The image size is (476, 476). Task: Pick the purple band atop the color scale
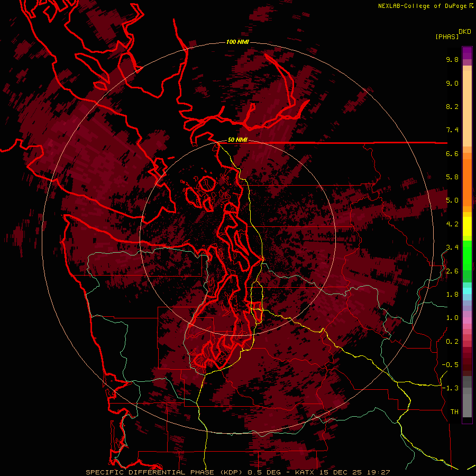467,53
